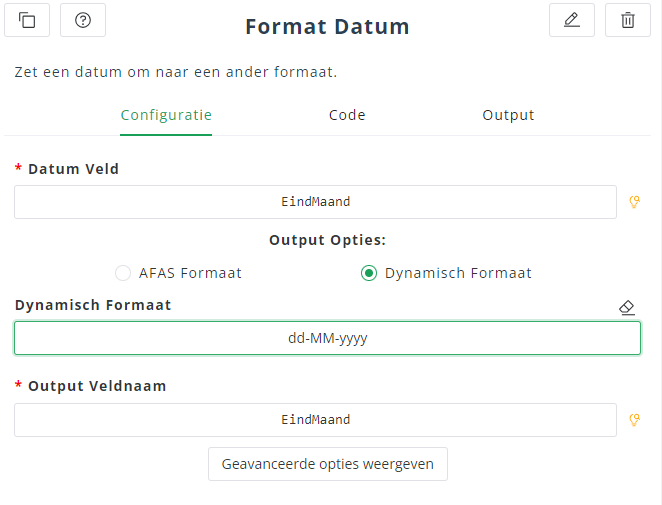
Task: Select the Dynamisch Formaat radio option
Action: (x=369, y=273)
